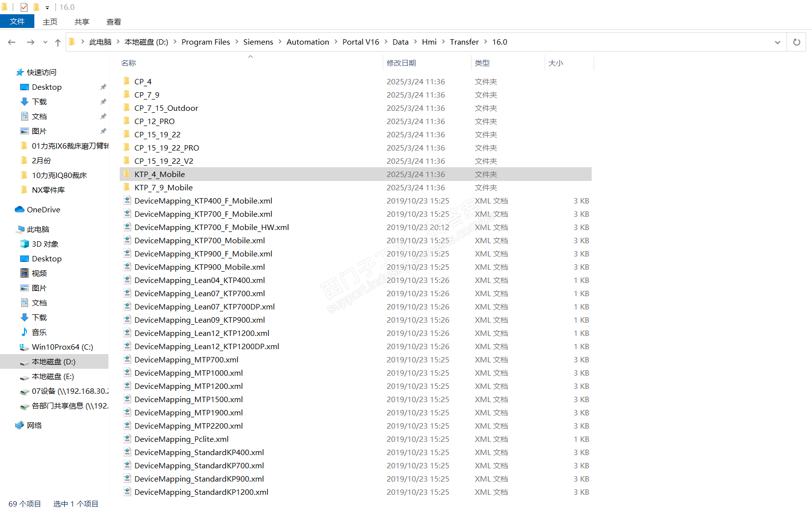Click Siemens in the address path
The height and width of the screenshot is (510, 812).
point(258,42)
